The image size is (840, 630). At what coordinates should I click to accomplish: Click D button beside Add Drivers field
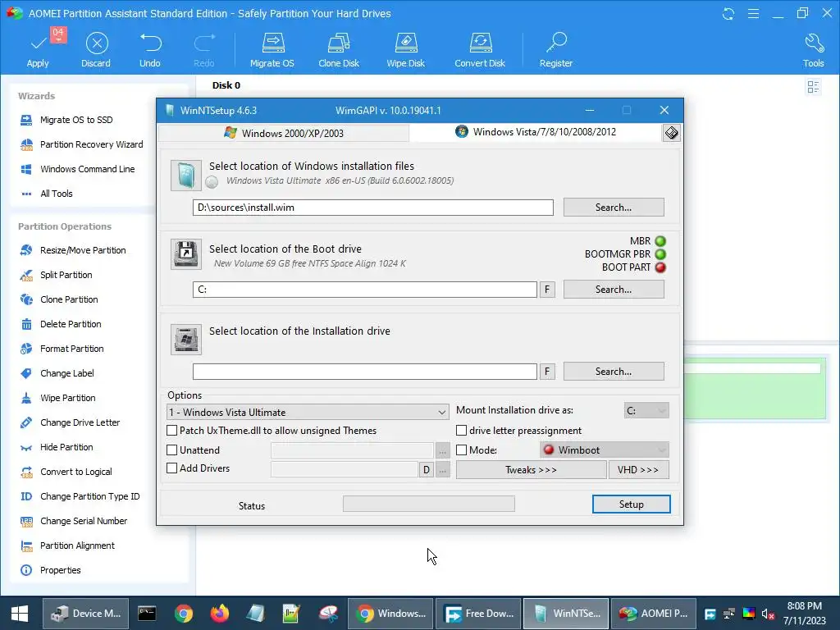tap(426, 470)
